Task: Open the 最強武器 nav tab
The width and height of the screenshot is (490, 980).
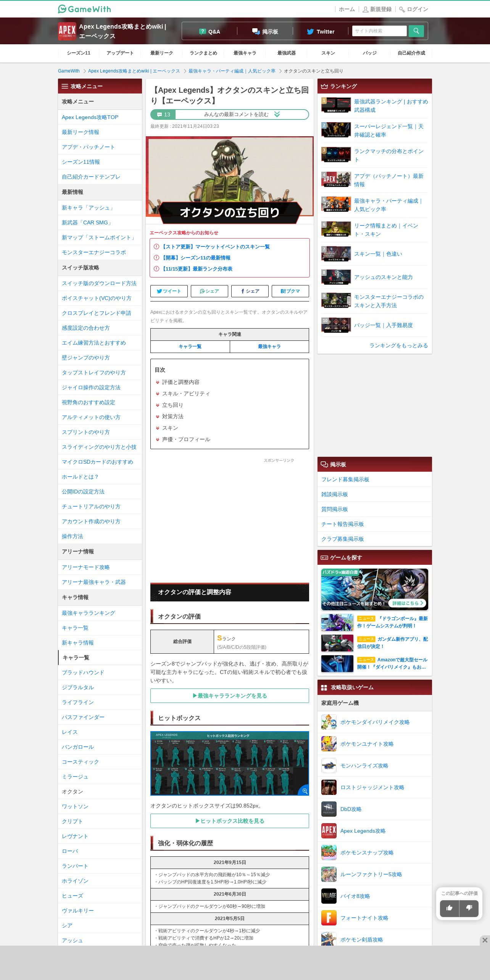Action: [x=287, y=53]
